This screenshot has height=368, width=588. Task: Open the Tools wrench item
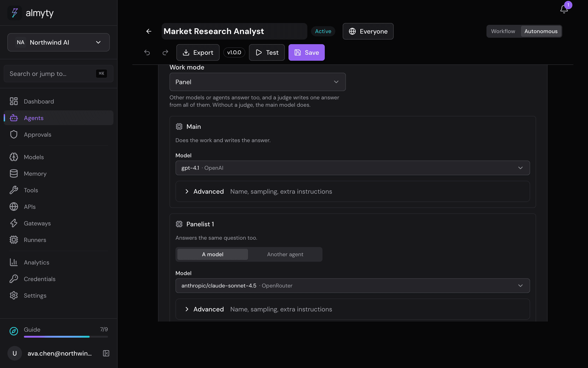click(59, 190)
